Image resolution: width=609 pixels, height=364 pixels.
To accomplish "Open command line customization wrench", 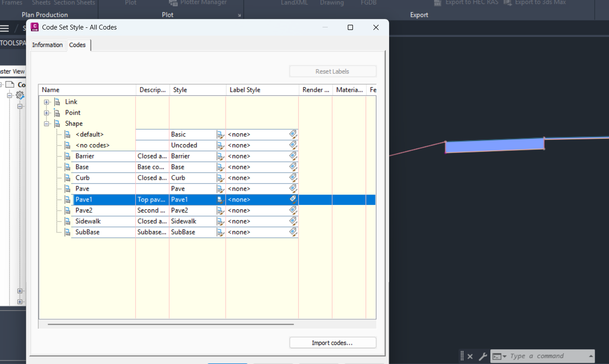I will point(483,356).
